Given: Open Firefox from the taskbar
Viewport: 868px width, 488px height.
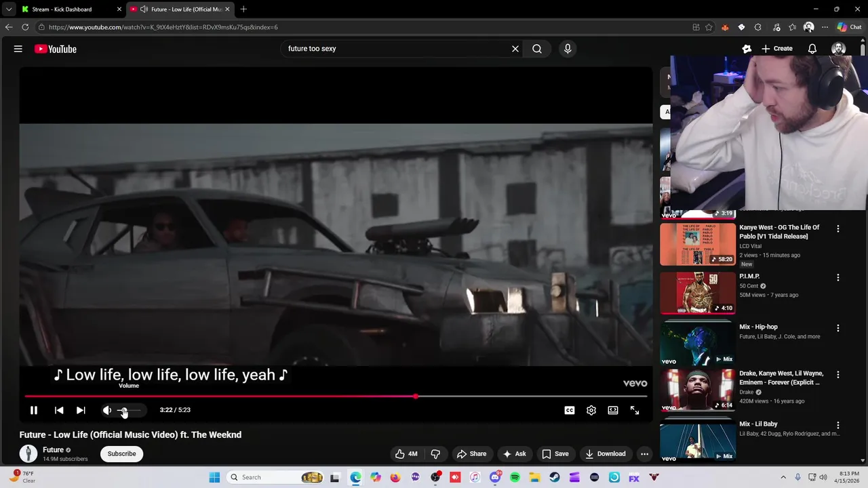Looking at the screenshot, I should pyautogui.click(x=395, y=477).
